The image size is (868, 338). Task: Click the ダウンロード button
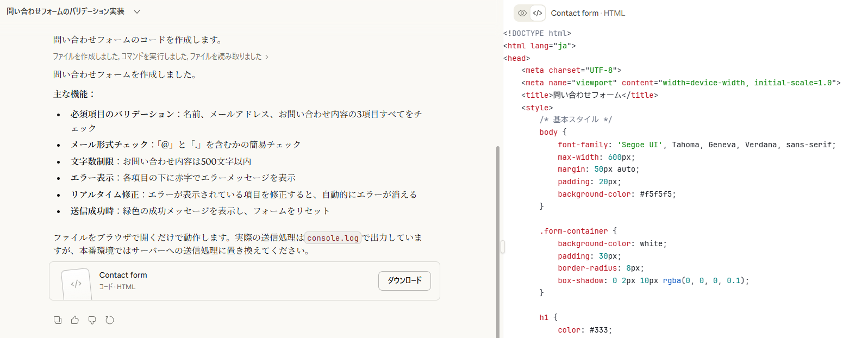404,280
